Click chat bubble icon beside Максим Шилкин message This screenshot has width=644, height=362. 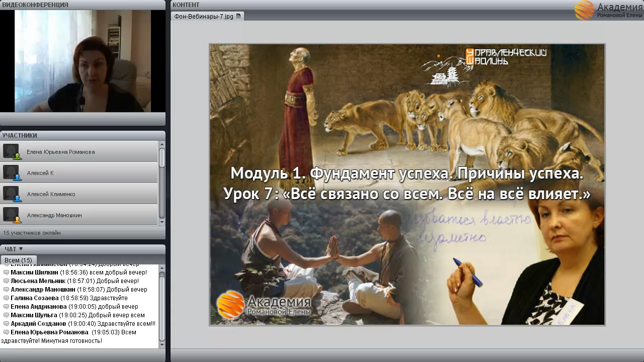point(6,273)
